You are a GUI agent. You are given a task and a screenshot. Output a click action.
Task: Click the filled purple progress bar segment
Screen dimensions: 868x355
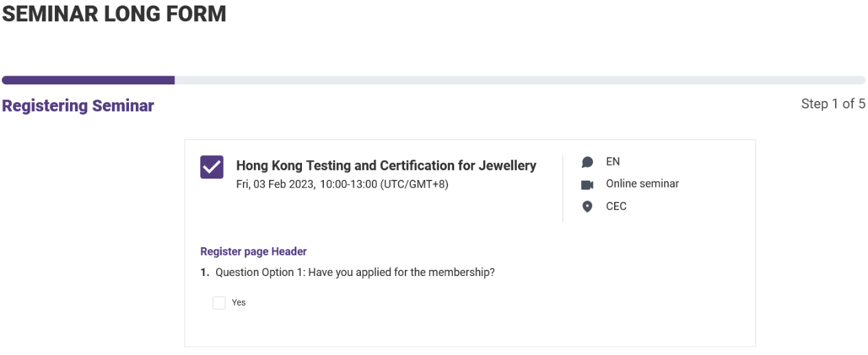(89, 80)
